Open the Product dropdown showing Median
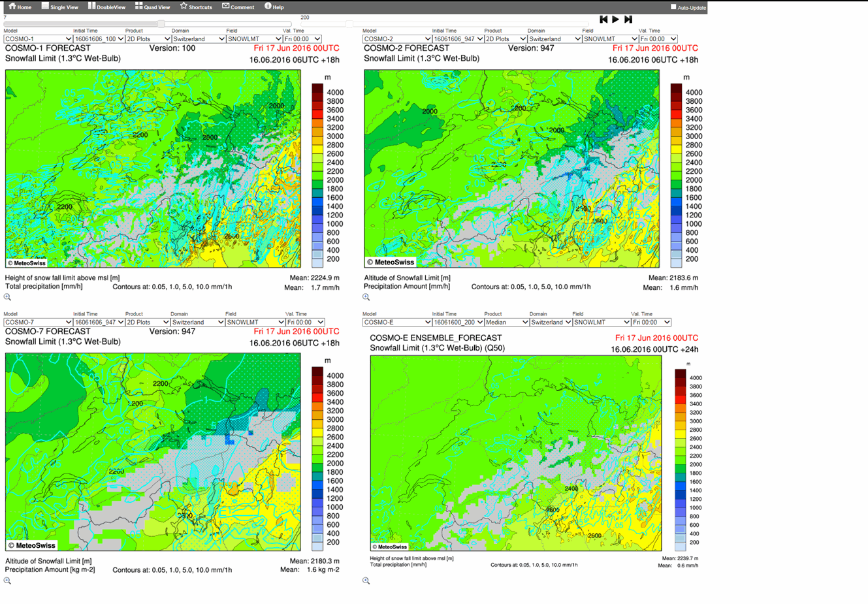Viewport: 868px width, 604px height. tap(506, 323)
